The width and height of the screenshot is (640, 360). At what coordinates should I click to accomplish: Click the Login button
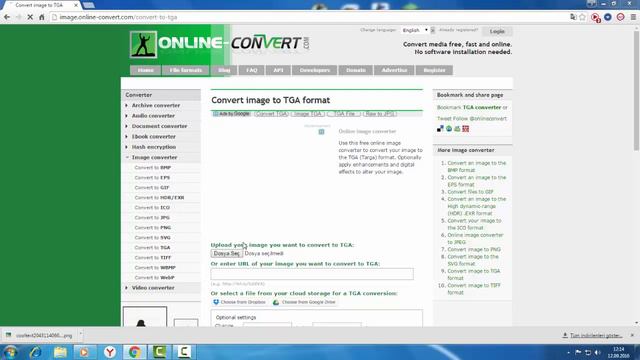497,31
